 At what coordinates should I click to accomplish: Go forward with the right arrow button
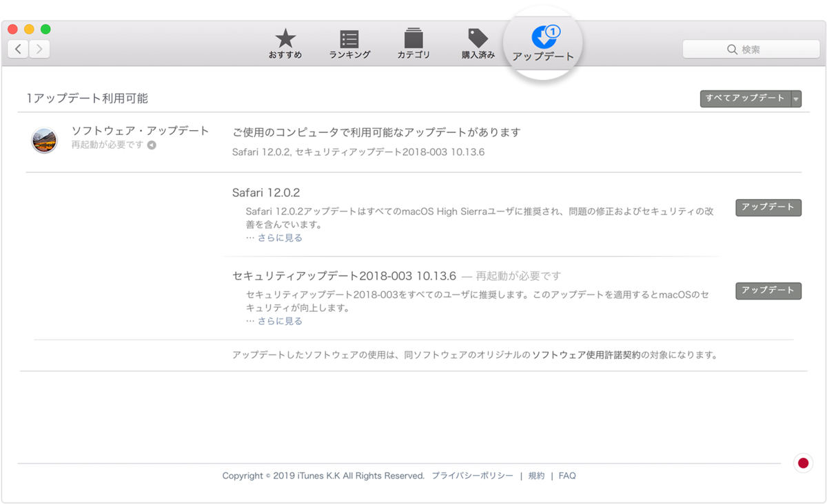tap(39, 49)
